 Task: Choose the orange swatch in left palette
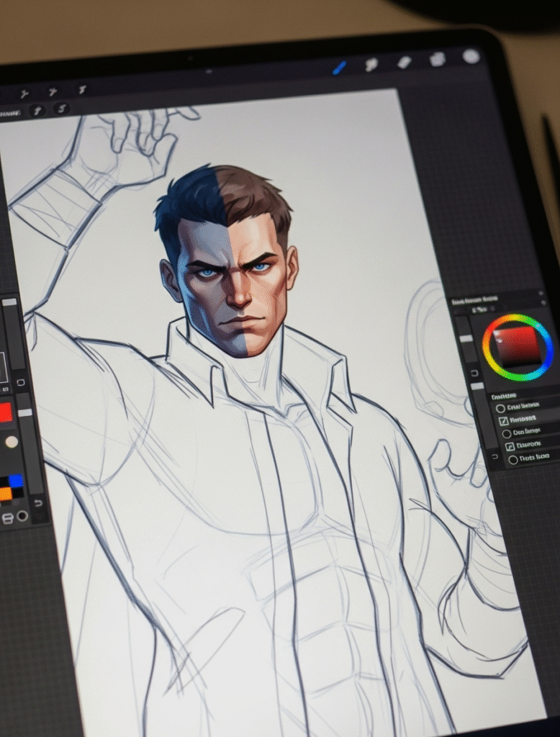coord(5,494)
